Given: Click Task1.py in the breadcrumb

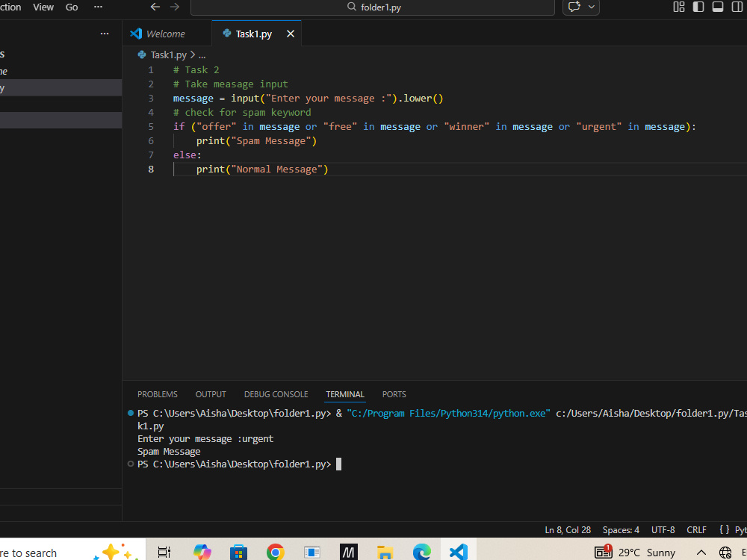Looking at the screenshot, I should point(168,55).
